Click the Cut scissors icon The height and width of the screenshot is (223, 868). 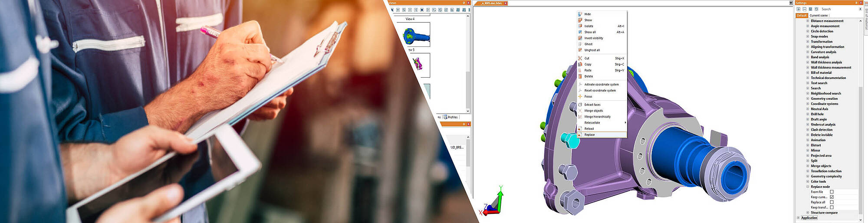[580, 58]
